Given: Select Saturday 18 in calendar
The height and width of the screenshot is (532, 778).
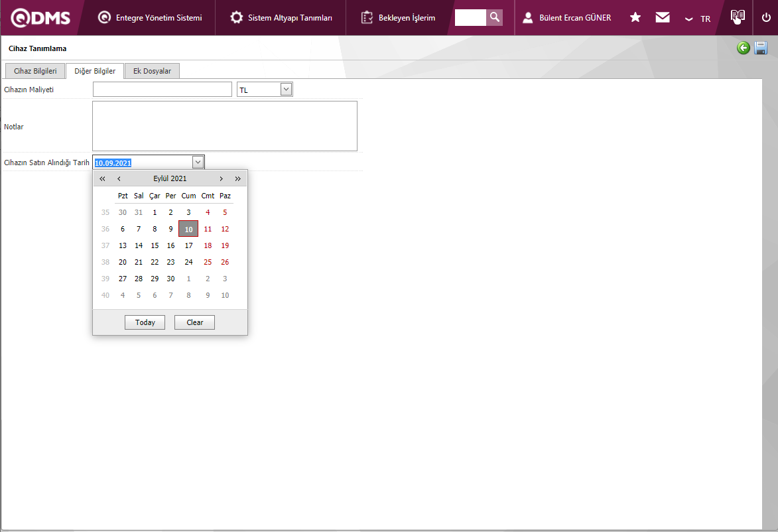Looking at the screenshot, I should pyautogui.click(x=208, y=245).
